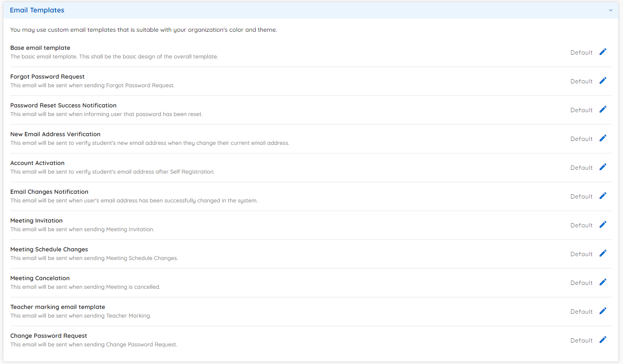623x364 pixels.
Task: Edit the Teacher marking email template
Action: pyautogui.click(x=603, y=311)
